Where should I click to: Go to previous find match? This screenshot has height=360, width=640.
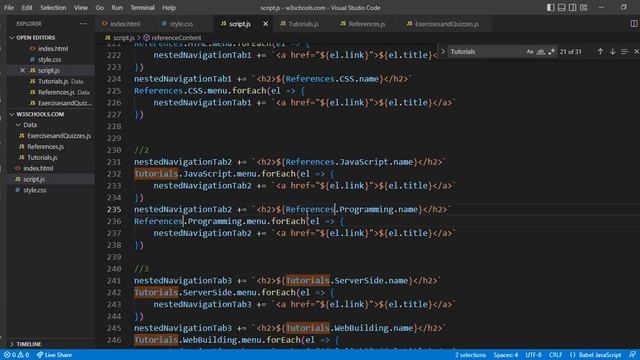[x=600, y=51]
